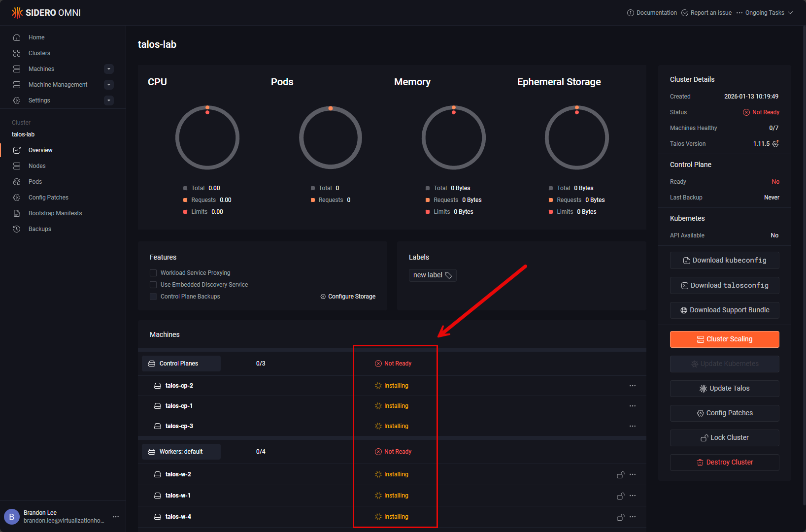Click the Sidero Omni logo

coord(46,13)
